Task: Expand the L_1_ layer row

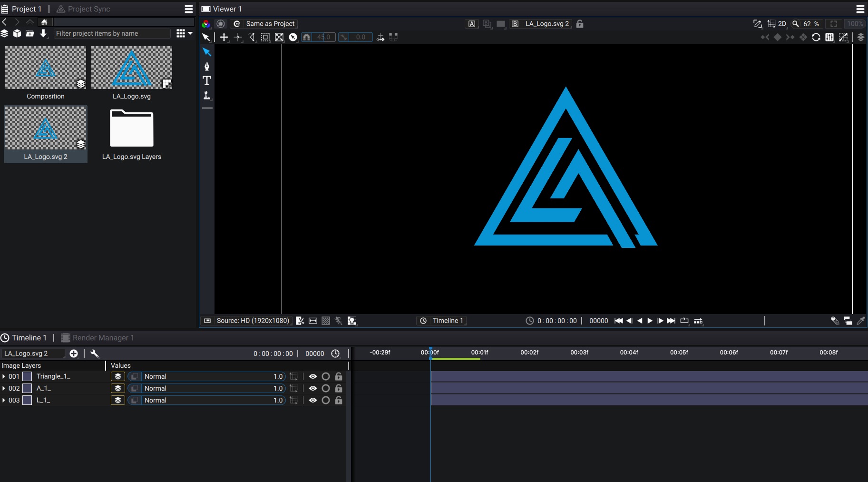Action: (x=4, y=400)
